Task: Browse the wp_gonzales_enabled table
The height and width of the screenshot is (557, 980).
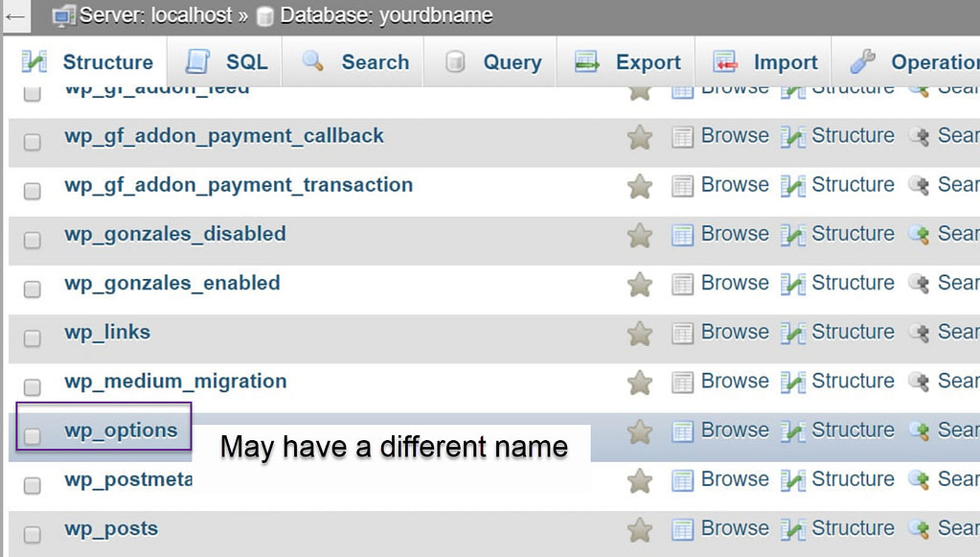Action: [x=734, y=283]
